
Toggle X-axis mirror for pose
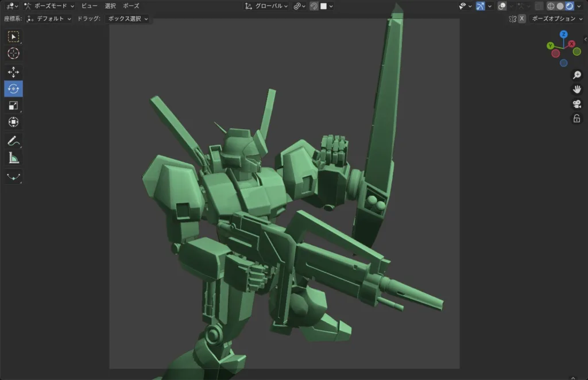[521, 18]
